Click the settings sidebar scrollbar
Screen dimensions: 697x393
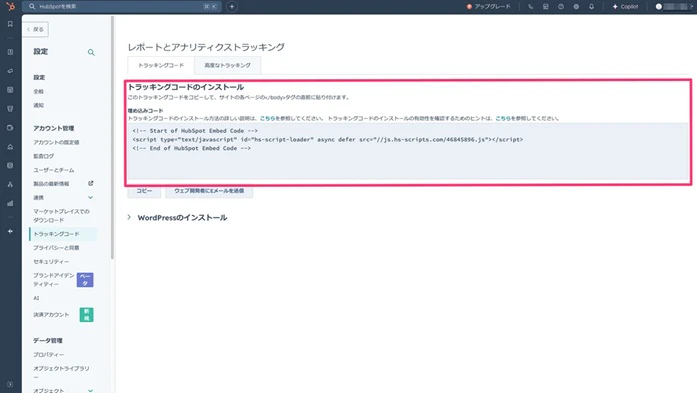tap(112, 138)
